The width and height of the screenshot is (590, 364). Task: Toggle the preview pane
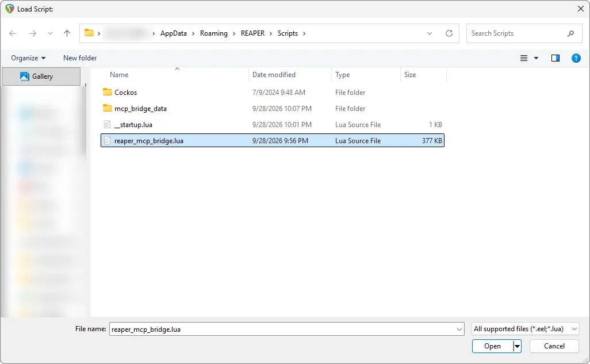[555, 58]
